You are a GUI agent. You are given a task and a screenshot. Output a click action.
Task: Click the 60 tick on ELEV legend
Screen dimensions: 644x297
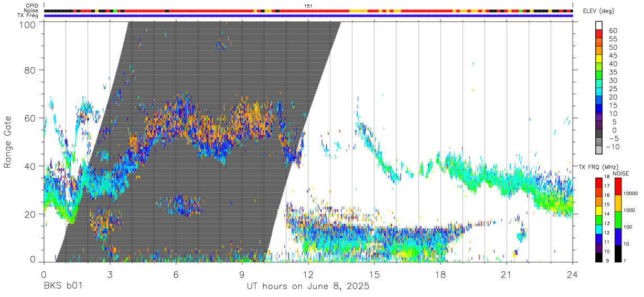point(612,31)
